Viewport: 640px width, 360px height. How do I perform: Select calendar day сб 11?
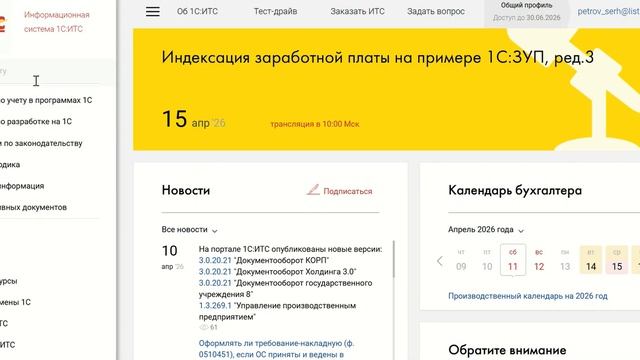[513, 260]
